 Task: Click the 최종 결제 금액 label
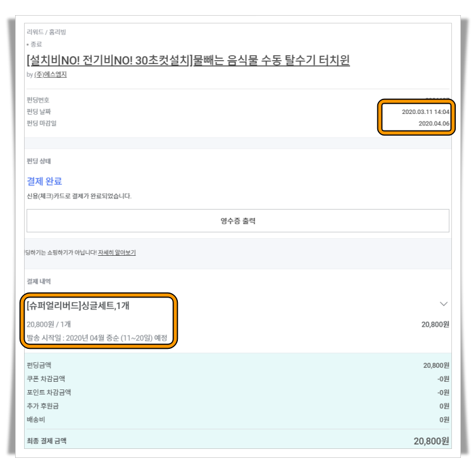pyautogui.click(x=46, y=441)
